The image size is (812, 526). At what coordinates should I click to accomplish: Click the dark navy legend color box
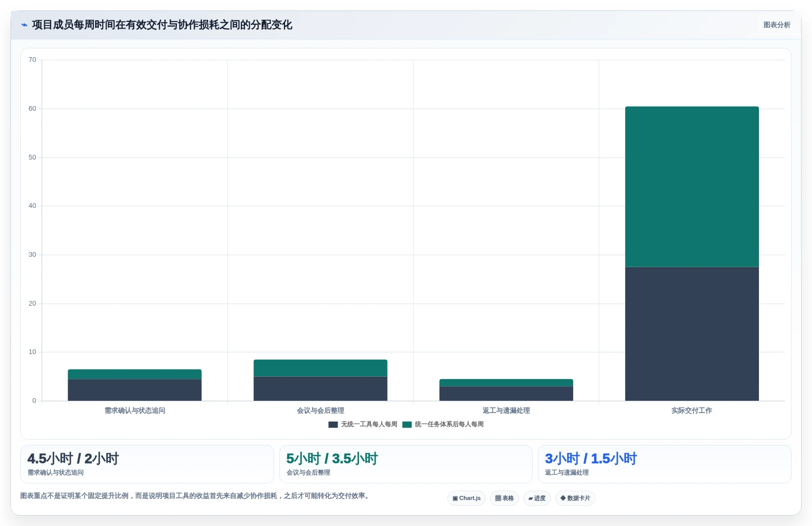pos(333,425)
